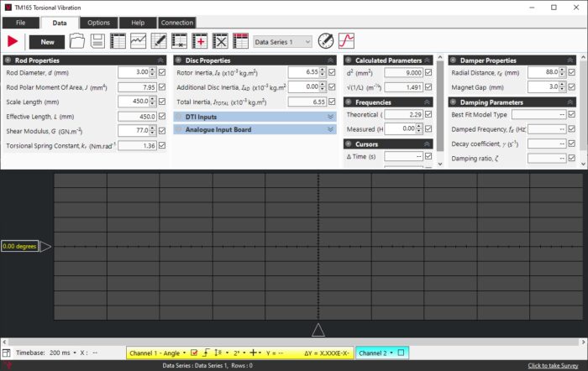The image size is (588, 371).
Task: Click the table icon marked with an X
Action: pos(220,41)
